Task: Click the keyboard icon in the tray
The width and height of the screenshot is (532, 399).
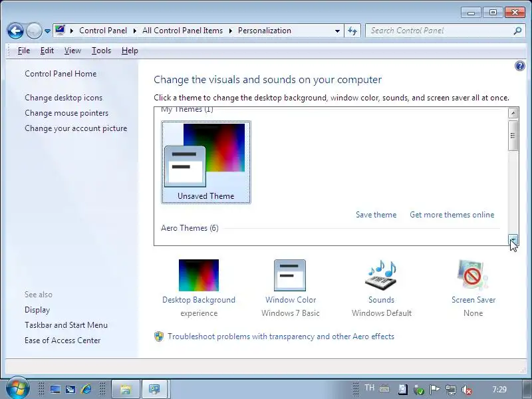Action: click(x=384, y=388)
